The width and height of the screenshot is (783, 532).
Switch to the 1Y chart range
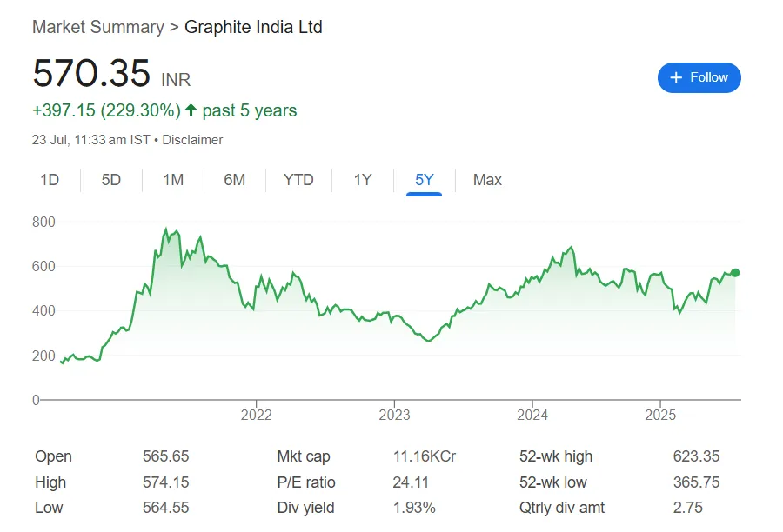pos(362,180)
